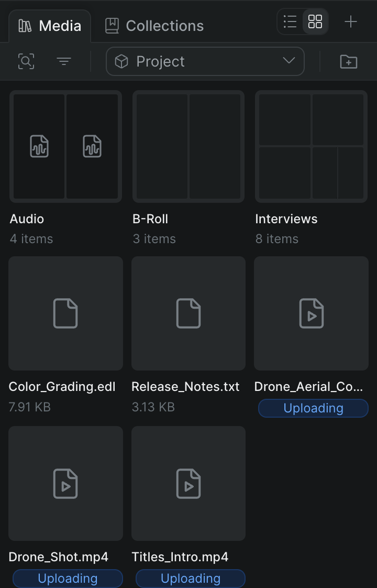Click the Media tab books icon

click(25, 26)
